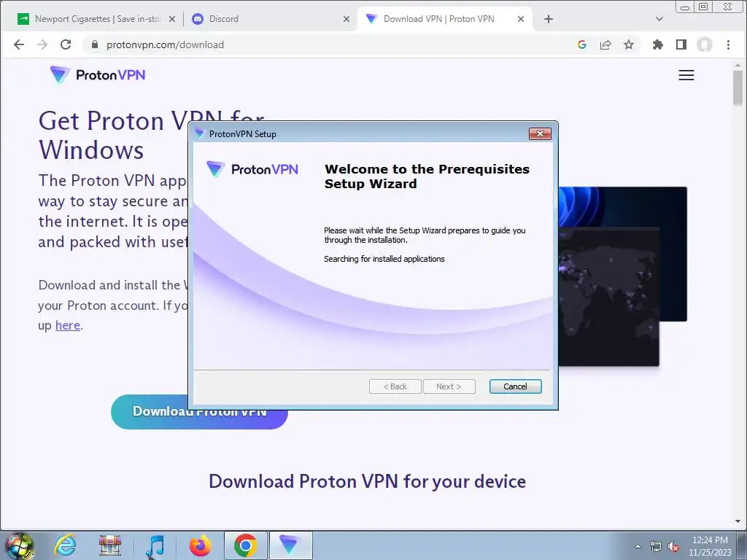Click the scrollbar down arrow
This screenshot has height=560, width=747.
(738, 521)
